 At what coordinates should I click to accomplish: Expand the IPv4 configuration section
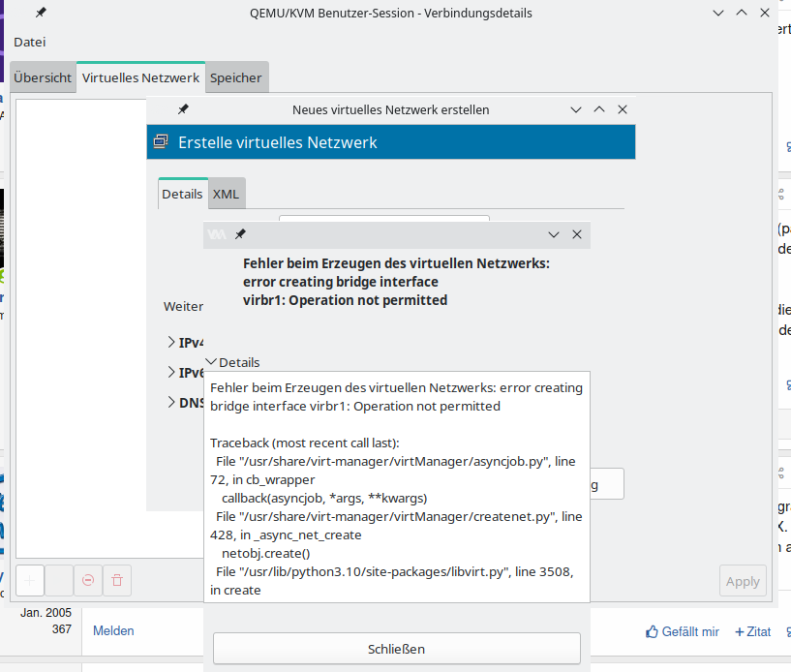(x=185, y=343)
